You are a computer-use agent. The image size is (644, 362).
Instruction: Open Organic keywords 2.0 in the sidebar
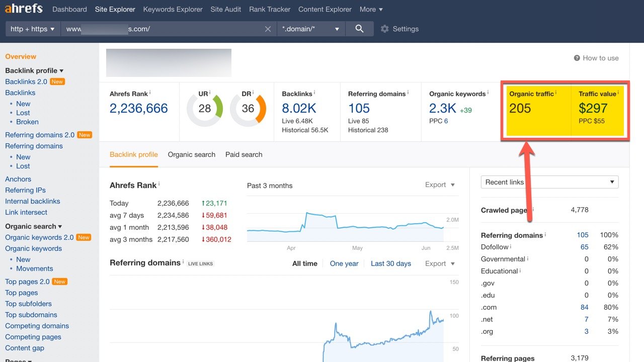[x=39, y=237]
